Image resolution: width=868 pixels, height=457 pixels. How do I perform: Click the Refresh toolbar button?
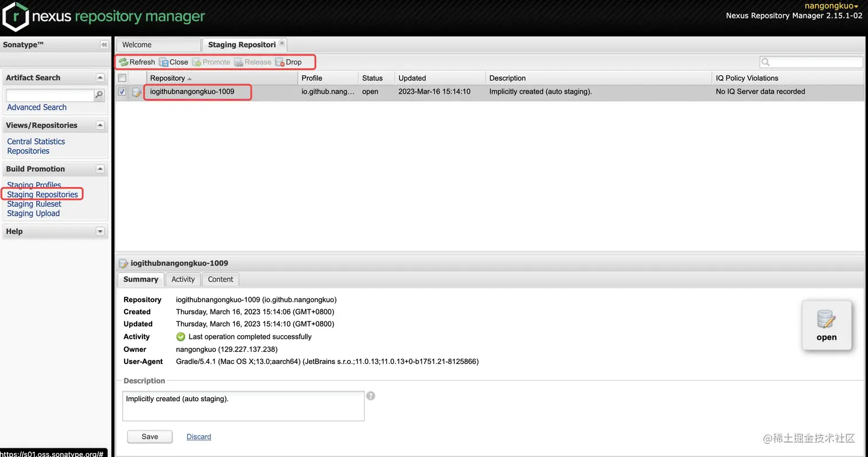pos(137,62)
